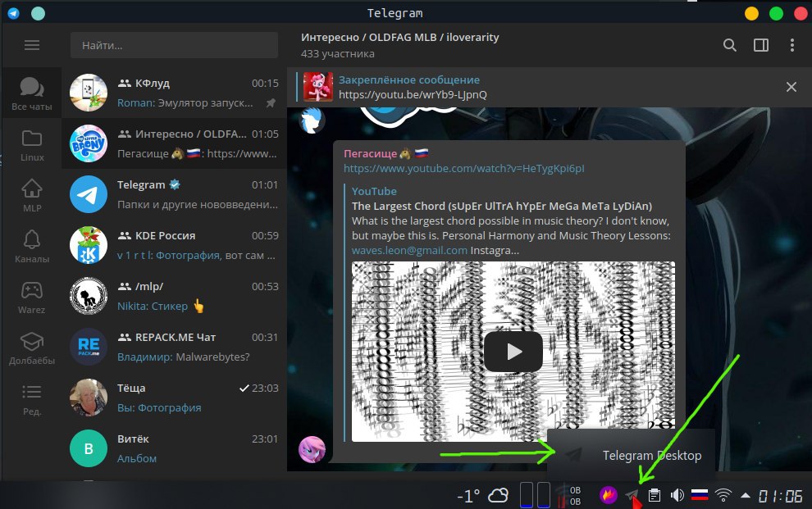Viewport: 812px width, 509px height.
Task: Open the youtube.com/watch link in message
Action: click(x=464, y=168)
